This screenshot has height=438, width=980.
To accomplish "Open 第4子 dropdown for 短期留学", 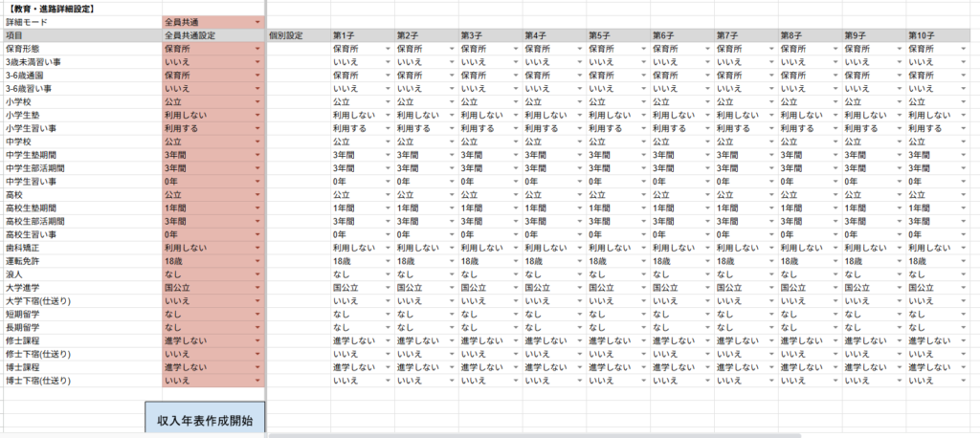I will click(579, 314).
